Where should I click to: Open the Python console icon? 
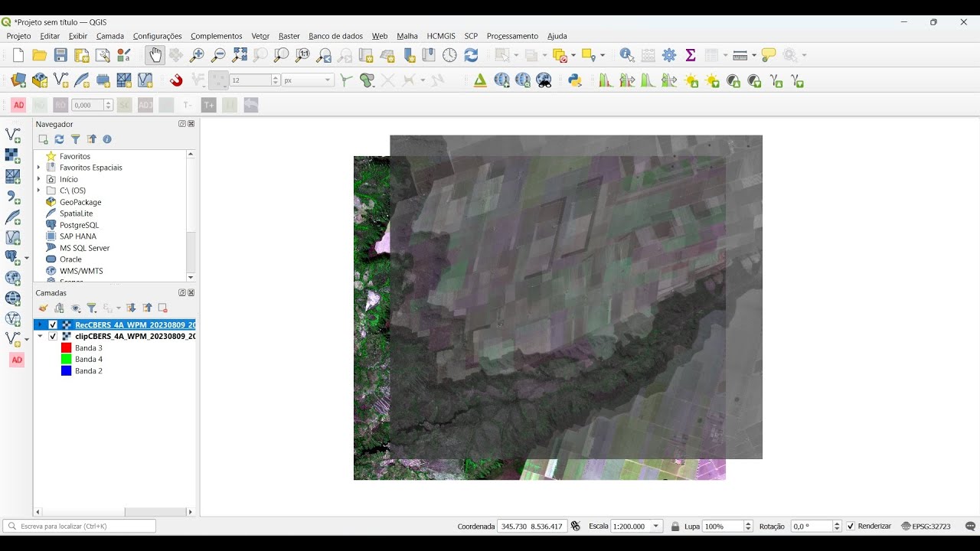pos(575,80)
